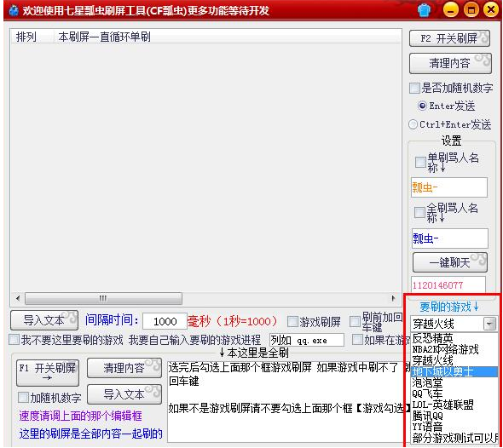
Task: Click the 间隔时间 1000 input field
Action: 165,321
